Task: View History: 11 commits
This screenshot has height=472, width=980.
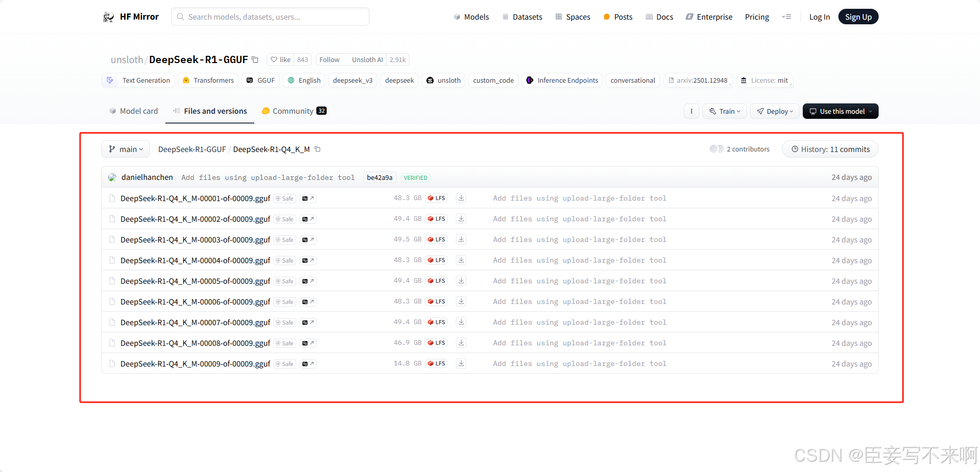Action: [x=830, y=149]
